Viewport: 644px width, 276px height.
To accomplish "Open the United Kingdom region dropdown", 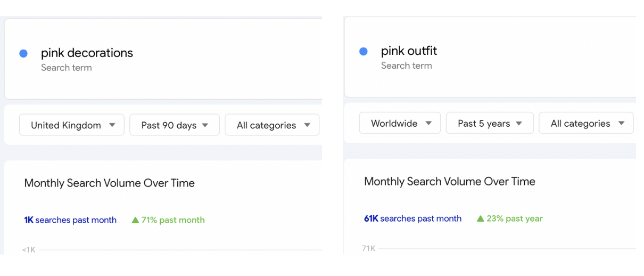I will tap(72, 125).
